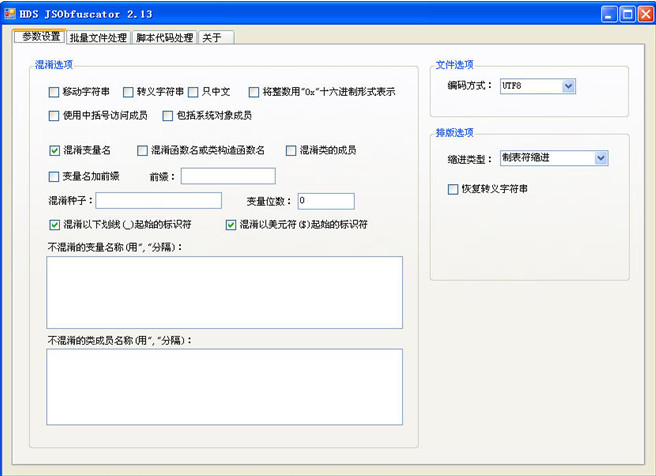The height and width of the screenshot is (476, 656).
Task: Enable 混淆类的成员 checkbox
Action: 291,151
